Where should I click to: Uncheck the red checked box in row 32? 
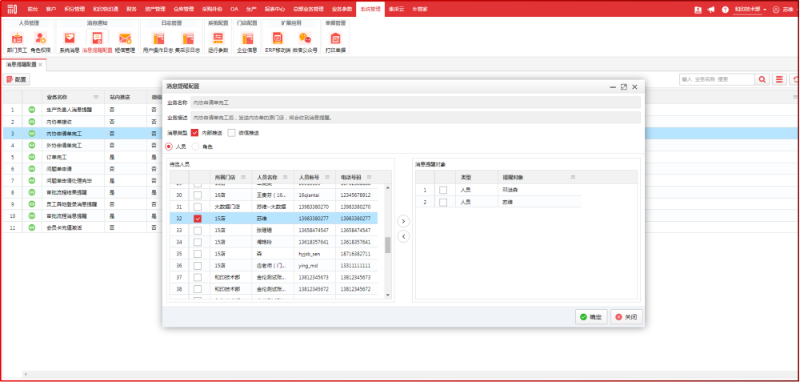click(197, 218)
